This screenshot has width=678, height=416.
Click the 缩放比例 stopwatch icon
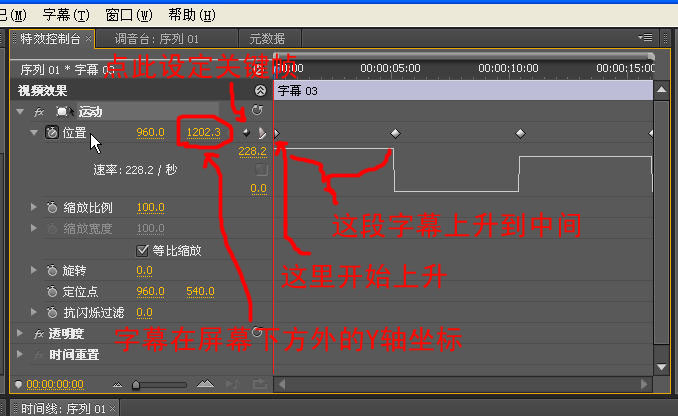point(51,208)
